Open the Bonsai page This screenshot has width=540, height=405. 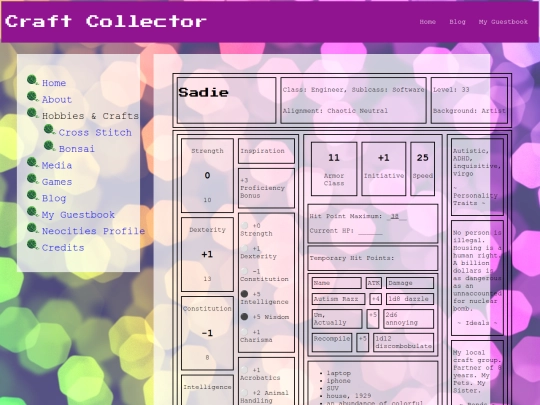[76, 149]
